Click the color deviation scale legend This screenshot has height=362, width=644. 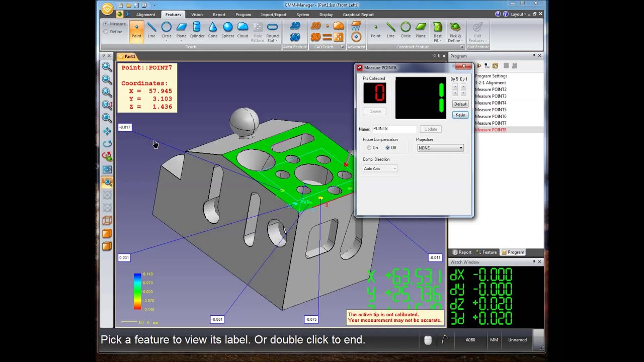137,292
